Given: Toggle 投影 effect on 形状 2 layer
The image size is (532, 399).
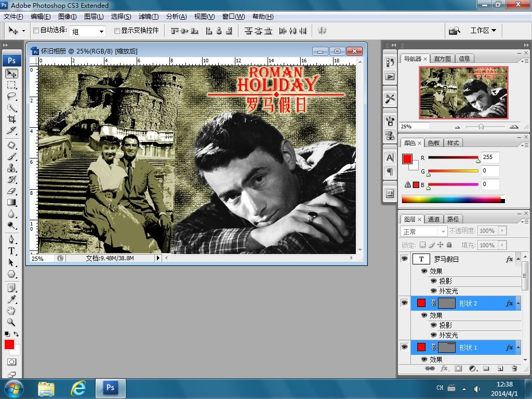Looking at the screenshot, I should [x=433, y=325].
